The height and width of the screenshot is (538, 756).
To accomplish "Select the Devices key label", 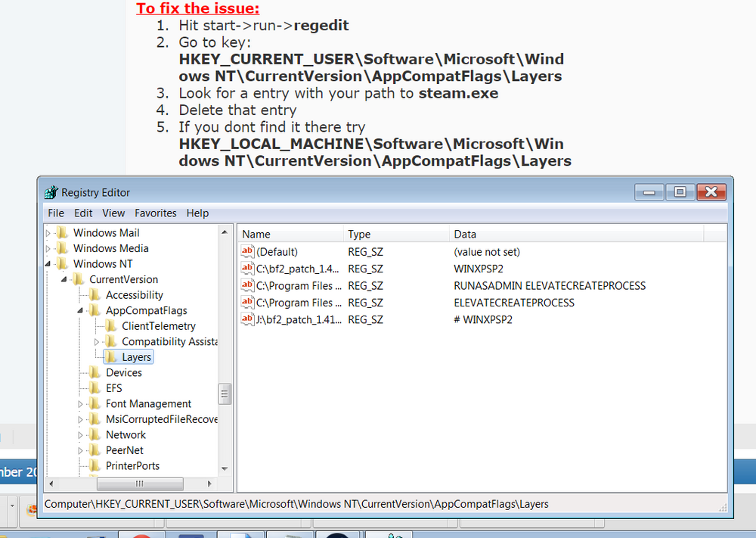I will 124,372.
